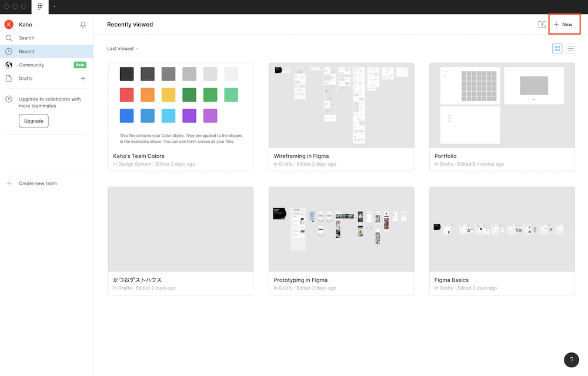Click the Search field in sidebar
Viewport: 588px width, 376px height.
coord(46,38)
